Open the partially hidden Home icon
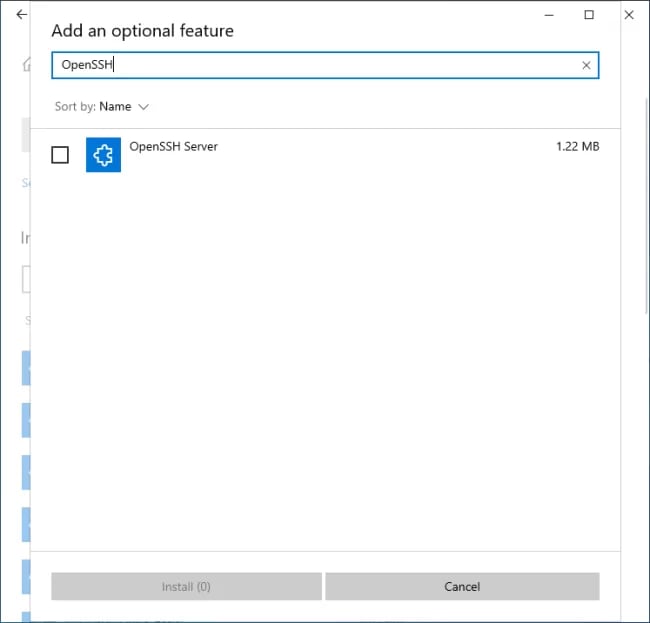The width and height of the screenshot is (650, 623). 26,65
